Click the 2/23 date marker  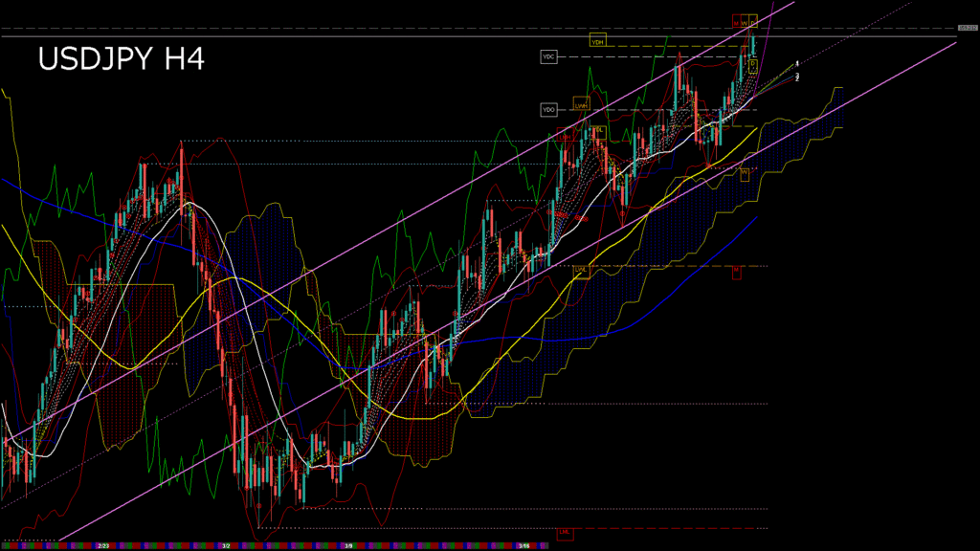coord(102,545)
